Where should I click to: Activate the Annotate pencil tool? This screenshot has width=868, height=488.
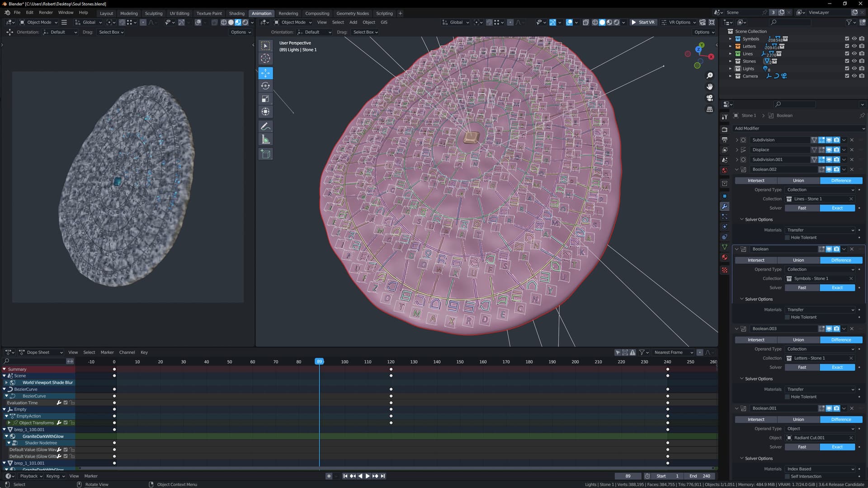265,127
